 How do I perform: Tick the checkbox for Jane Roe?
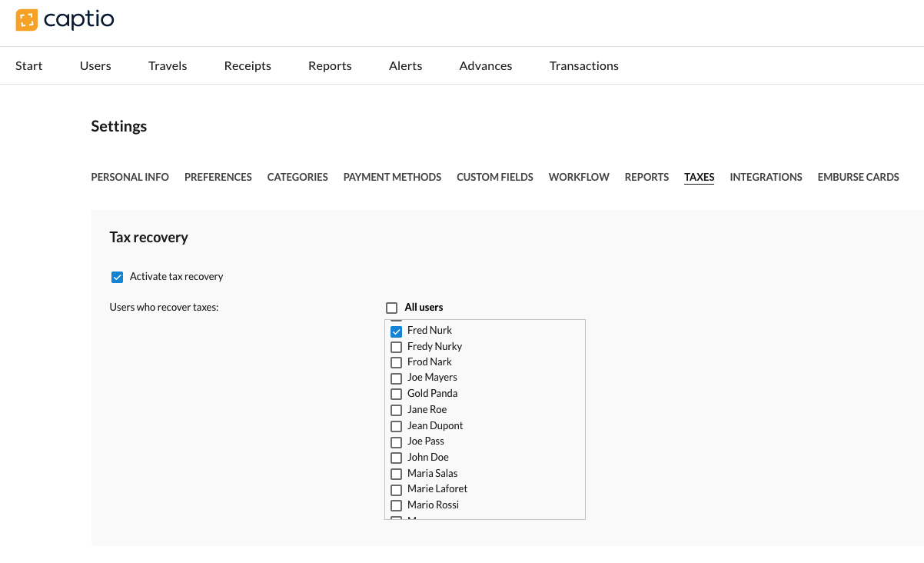click(x=397, y=411)
